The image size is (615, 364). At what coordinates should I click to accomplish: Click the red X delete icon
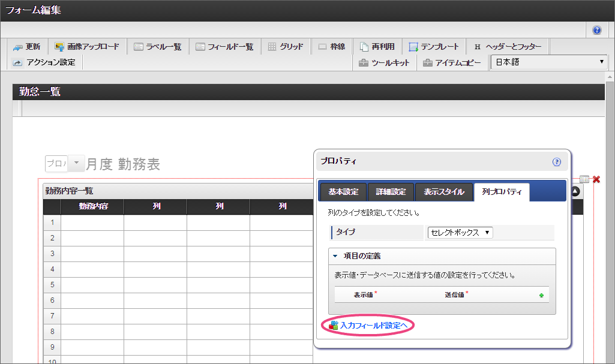596,179
